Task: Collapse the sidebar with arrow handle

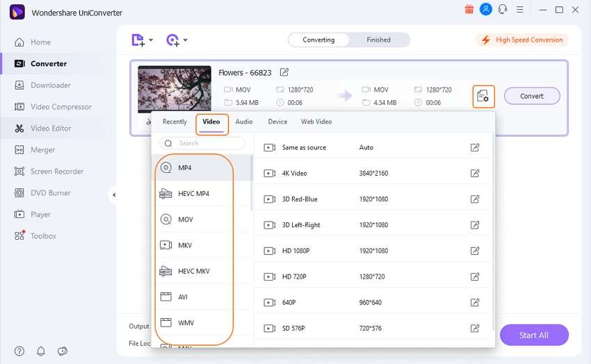Action: (114, 195)
